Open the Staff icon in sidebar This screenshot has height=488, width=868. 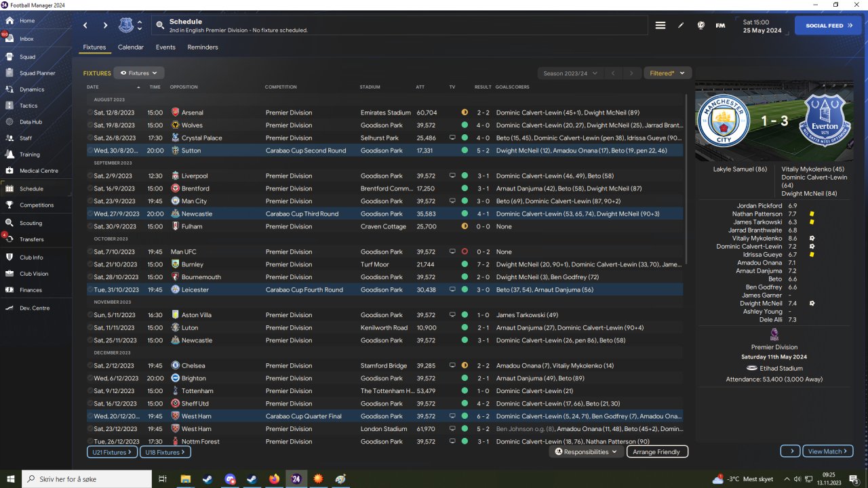tap(9, 138)
